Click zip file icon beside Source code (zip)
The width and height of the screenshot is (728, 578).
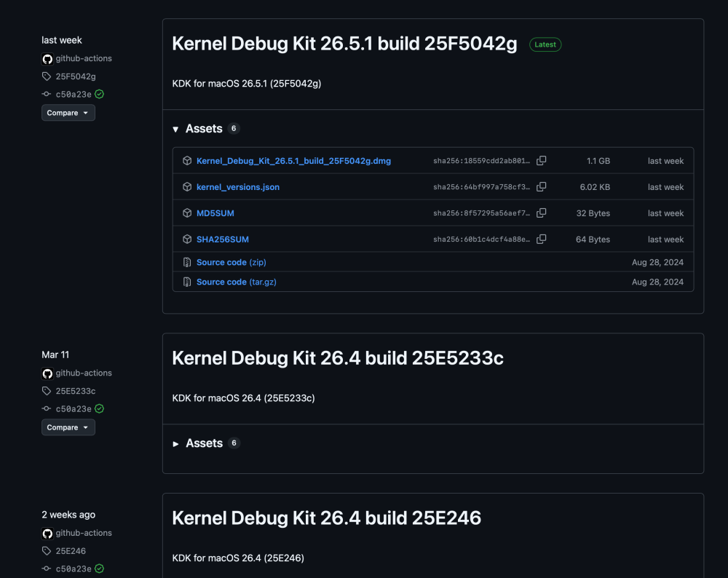(187, 262)
